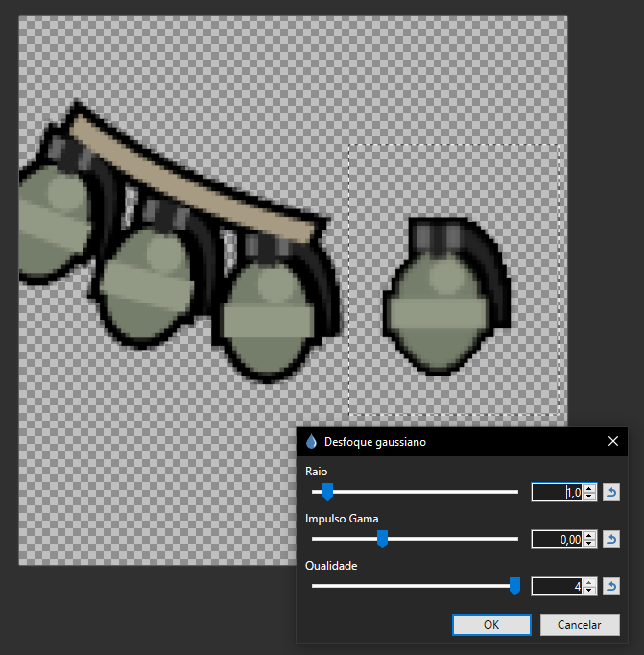Click the Qualidade slider handle
This screenshot has height=655, width=644.
tap(515, 587)
